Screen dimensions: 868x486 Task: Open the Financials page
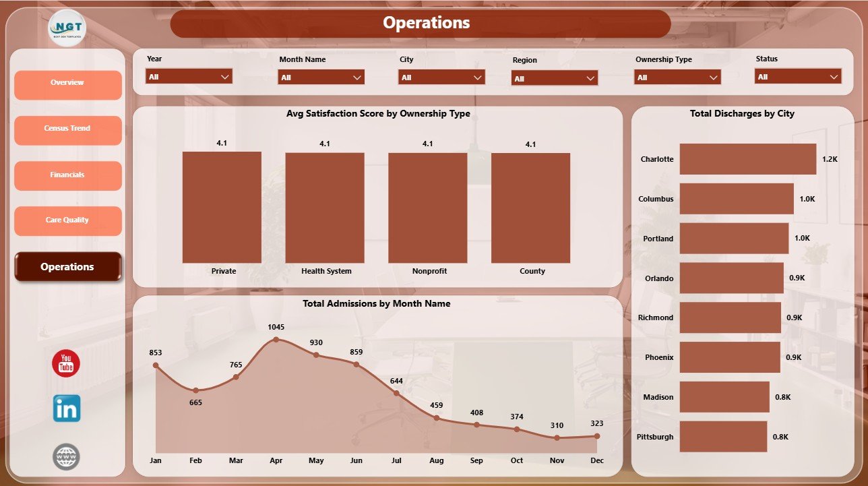coord(67,176)
